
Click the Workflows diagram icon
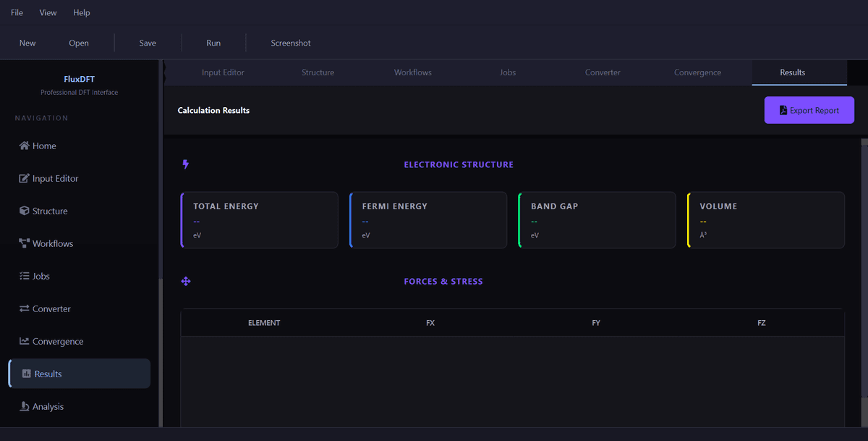pyautogui.click(x=24, y=243)
